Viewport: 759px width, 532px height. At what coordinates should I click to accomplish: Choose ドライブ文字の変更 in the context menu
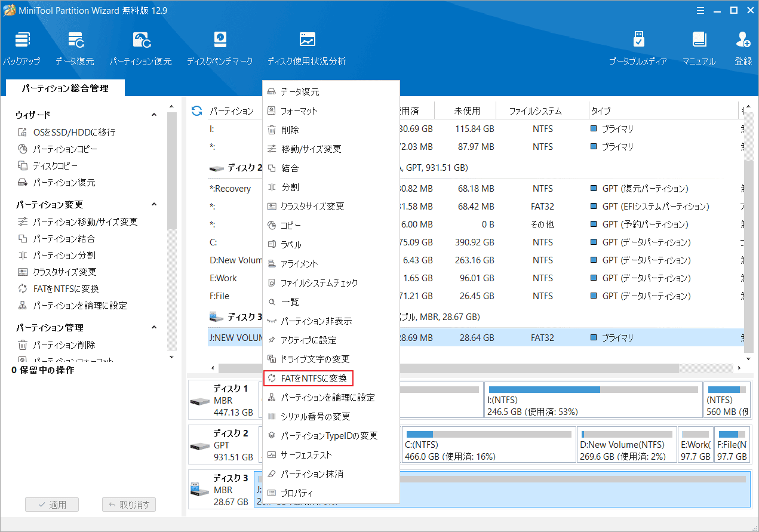point(331,359)
